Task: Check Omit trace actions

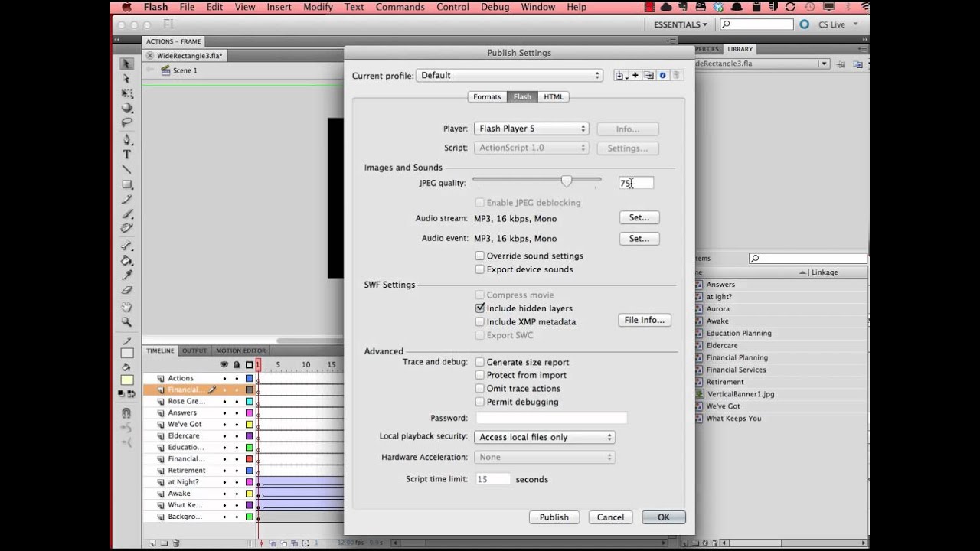Action: 480,389
